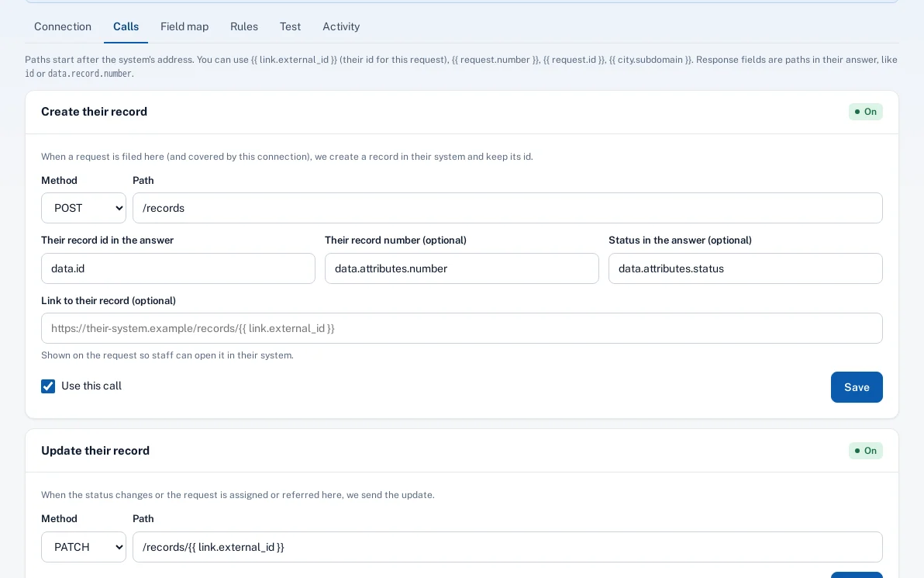Click the Update their record heading
Screen dimensions: 924x578
click(95, 451)
